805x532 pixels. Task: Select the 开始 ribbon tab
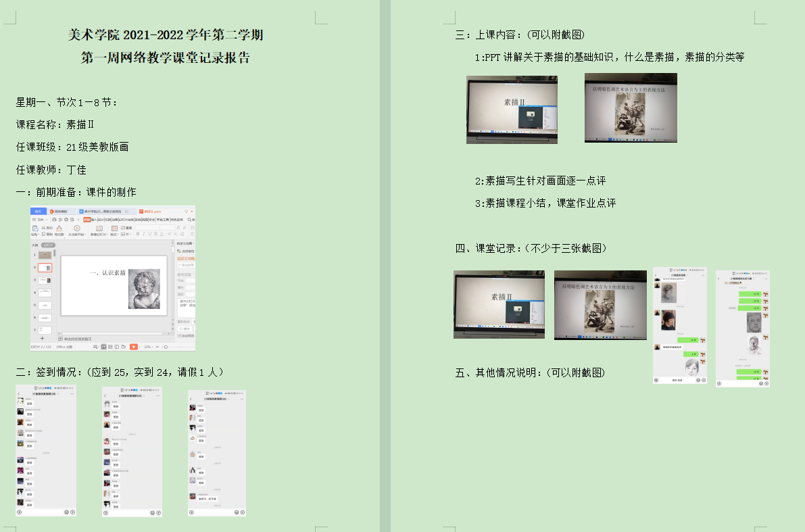87,220
